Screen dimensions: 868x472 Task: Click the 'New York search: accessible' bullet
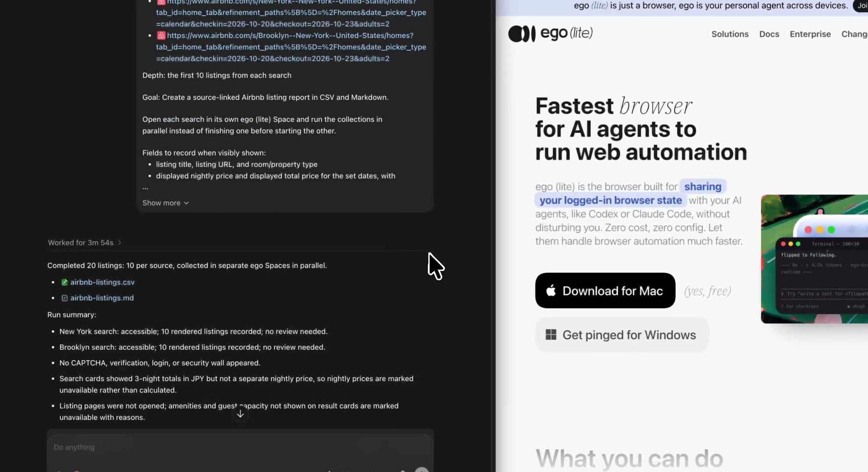coord(193,331)
